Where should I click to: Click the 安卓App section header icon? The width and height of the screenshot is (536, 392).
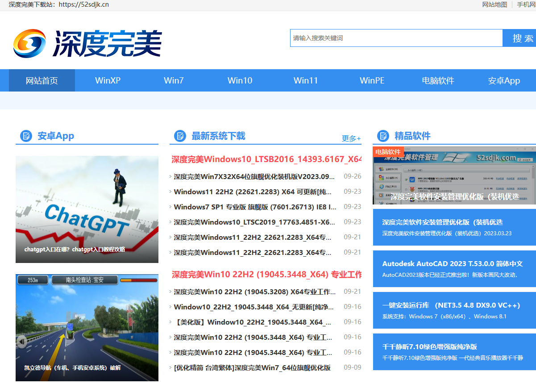(26, 136)
